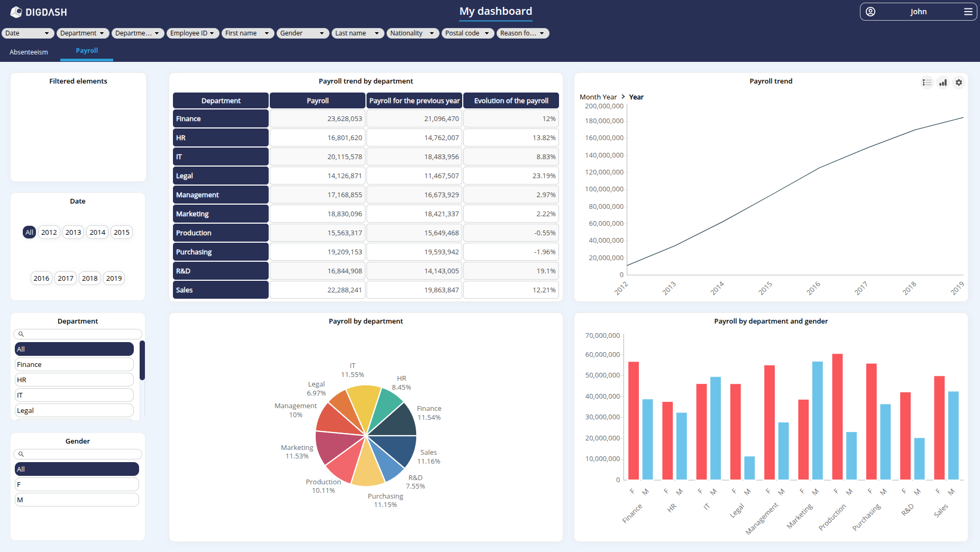Expand the Postal code dropdown
The height and width of the screenshot is (552, 980).
[x=468, y=33]
